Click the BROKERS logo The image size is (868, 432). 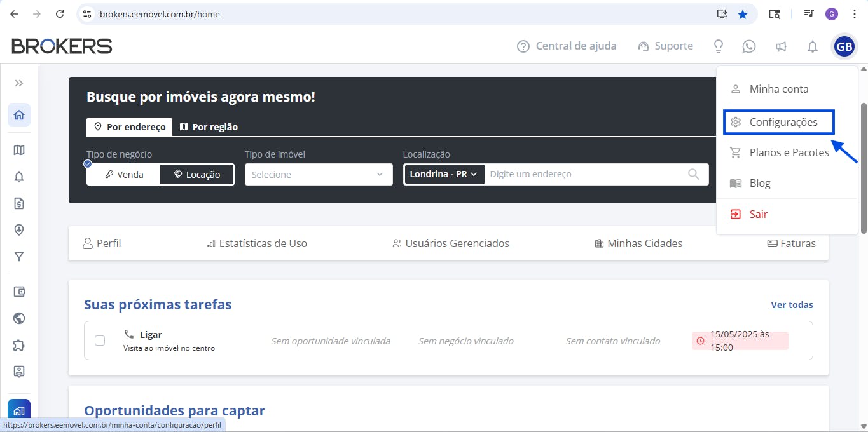coord(62,46)
